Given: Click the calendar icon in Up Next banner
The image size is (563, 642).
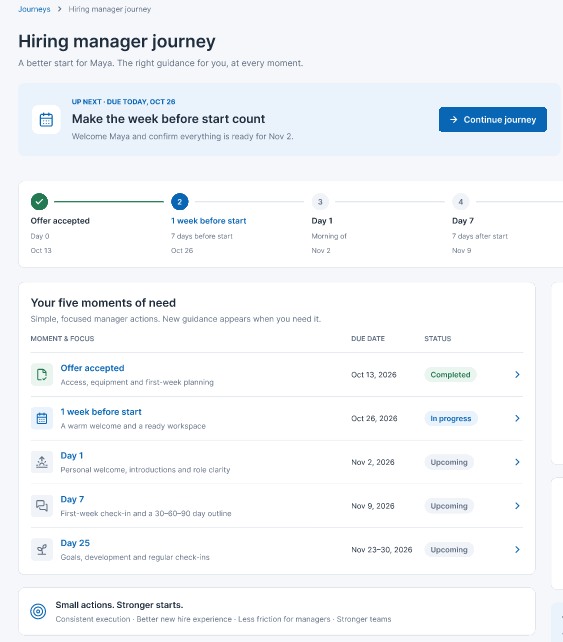Looking at the screenshot, I should pyautogui.click(x=46, y=120).
